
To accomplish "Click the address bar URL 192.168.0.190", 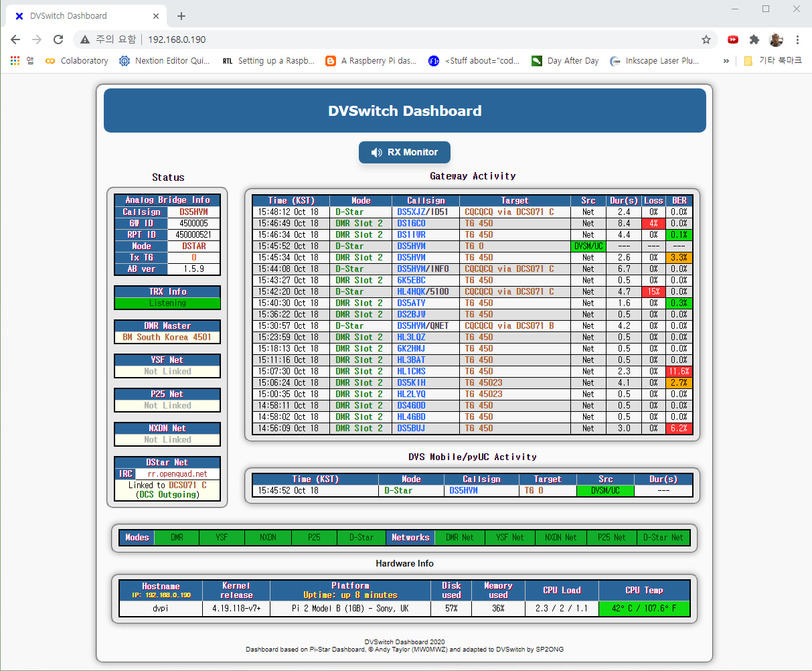I will 177,40.
